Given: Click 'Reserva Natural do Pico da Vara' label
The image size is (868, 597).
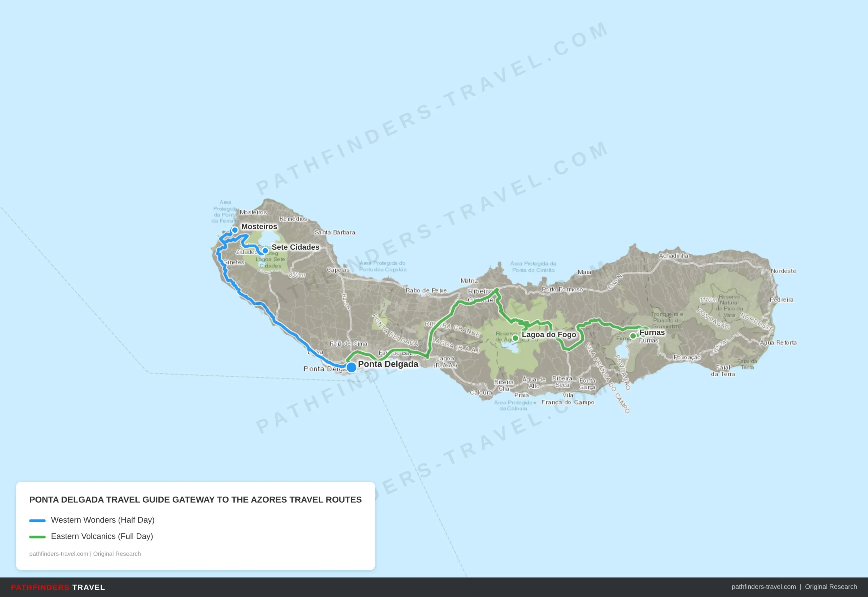Looking at the screenshot, I should 729,306.
